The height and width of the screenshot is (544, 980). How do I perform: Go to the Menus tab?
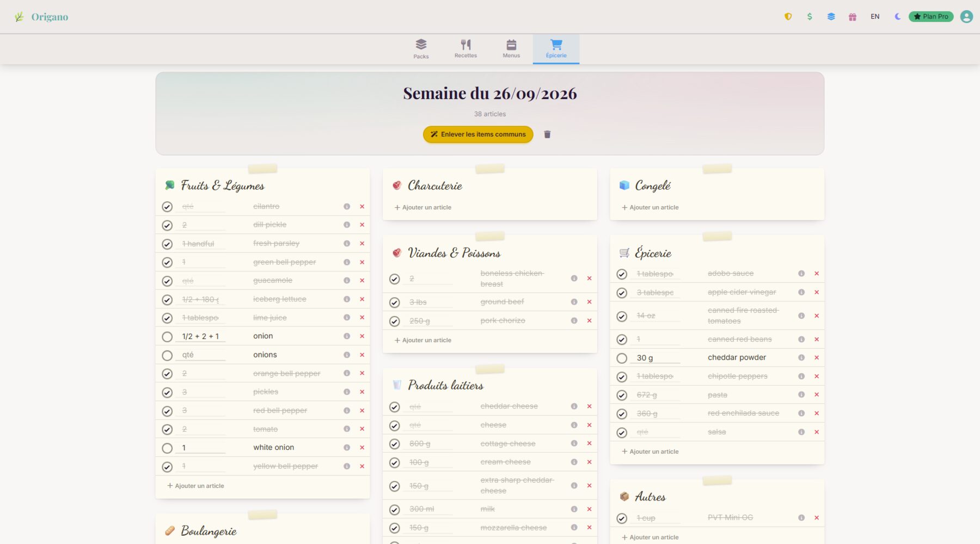pos(511,49)
